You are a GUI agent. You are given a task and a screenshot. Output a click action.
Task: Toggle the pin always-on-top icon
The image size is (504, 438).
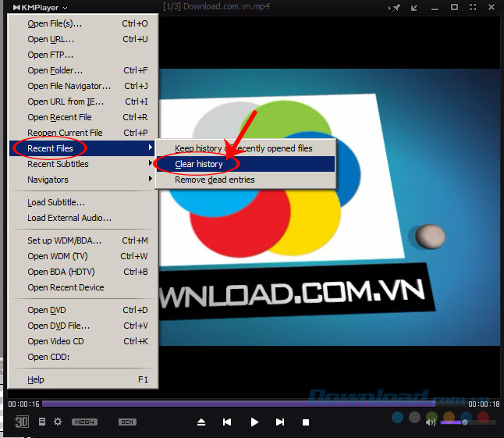[396, 7]
